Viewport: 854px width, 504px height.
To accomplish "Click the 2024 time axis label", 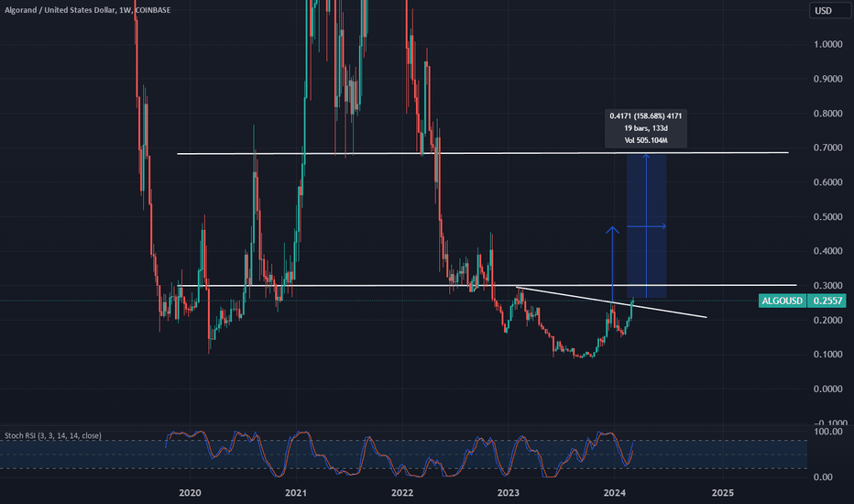I will click(x=614, y=493).
